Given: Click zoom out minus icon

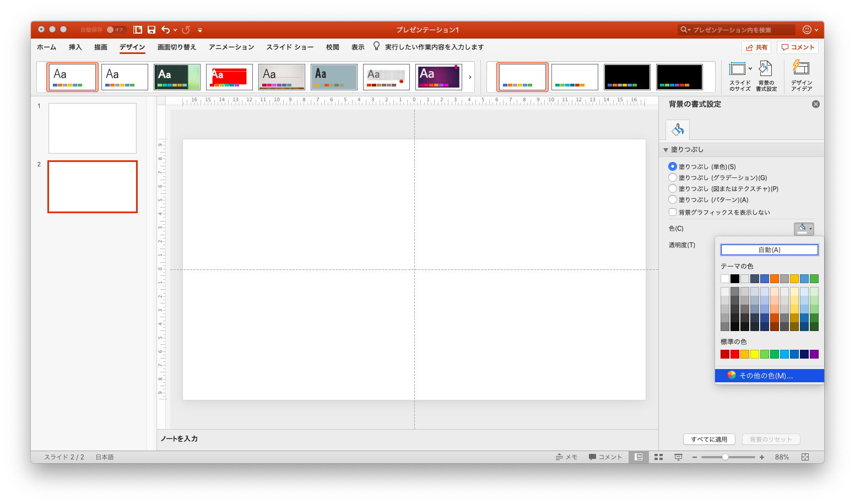Looking at the screenshot, I should (x=695, y=457).
